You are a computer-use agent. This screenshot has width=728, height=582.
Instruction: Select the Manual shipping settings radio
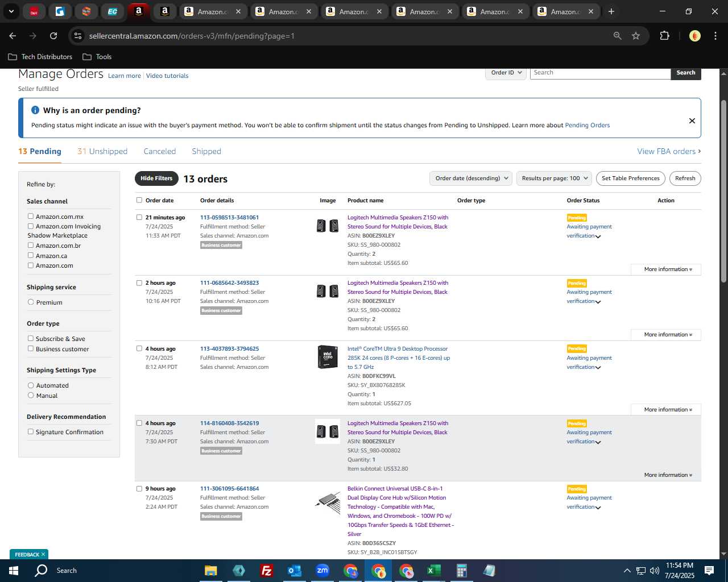(31, 395)
